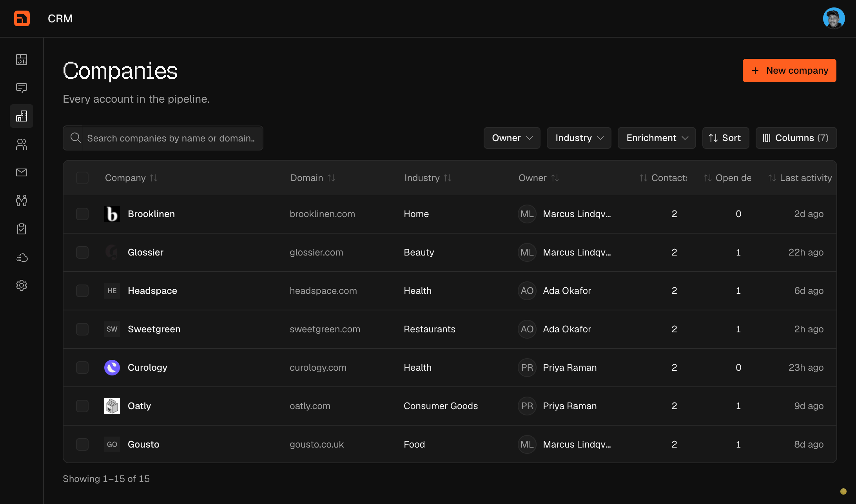
Task: Expand the Owner filter dropdown
Action: (512, 138)
